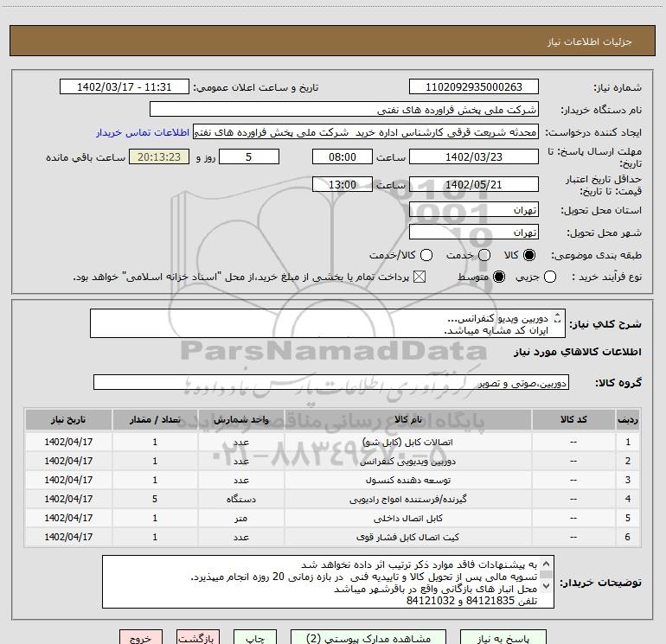Click the جزئیات اطلاعات نیاز header title

click(589, 41)
